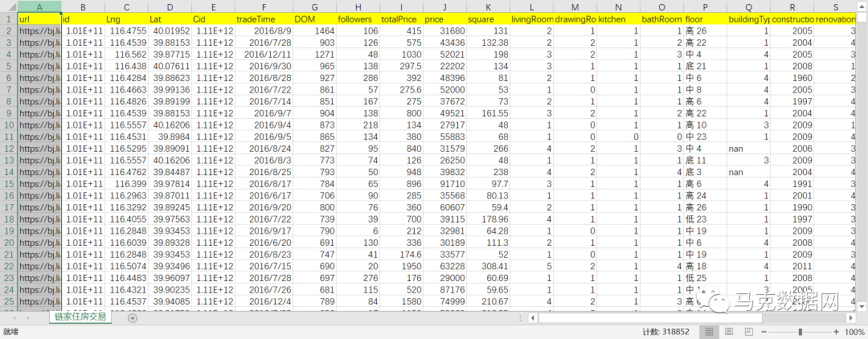
Task: Select row 1 header
Action: pyautogui.click(x=8, y=19)
